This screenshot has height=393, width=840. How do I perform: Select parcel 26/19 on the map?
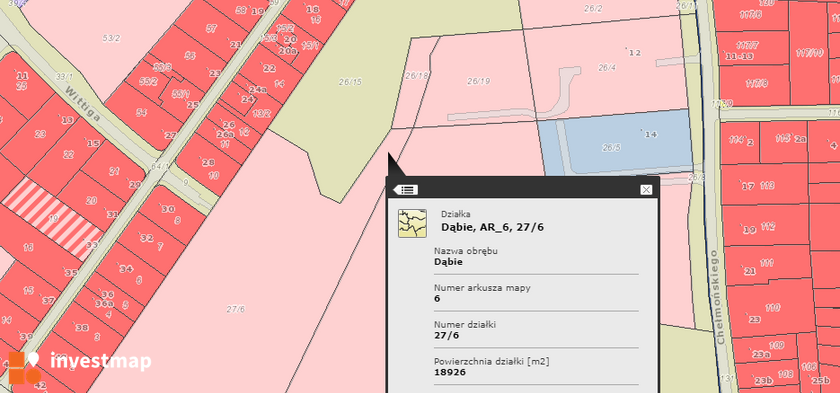point(478,81)
